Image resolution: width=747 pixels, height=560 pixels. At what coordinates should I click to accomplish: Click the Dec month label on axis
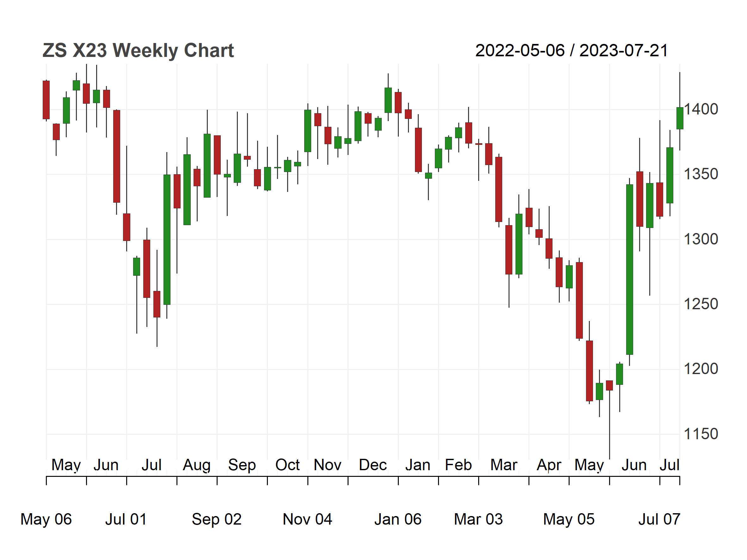pyautogui.click(x=373, y=465)
